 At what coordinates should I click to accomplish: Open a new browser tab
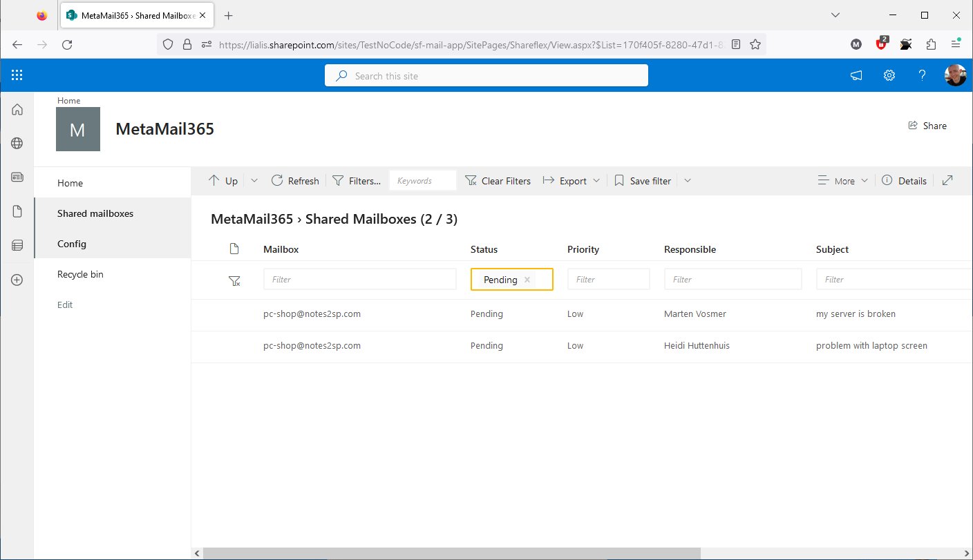[x=229, y=15]
